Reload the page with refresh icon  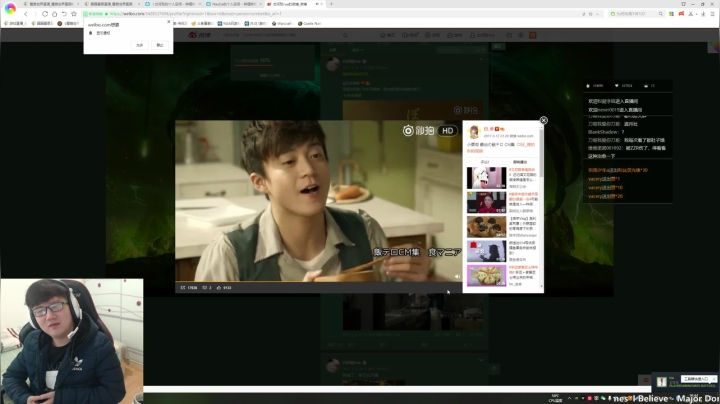(45, 14)
